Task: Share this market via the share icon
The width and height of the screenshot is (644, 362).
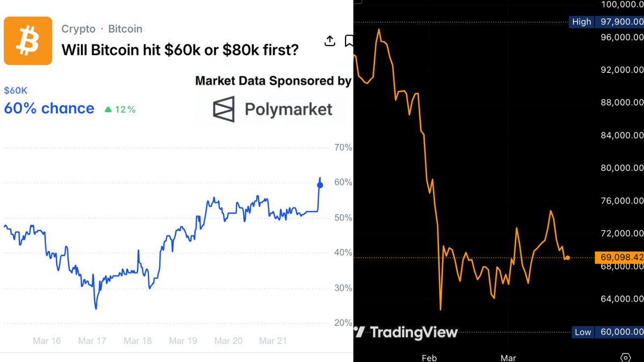Action: (330, 41)
